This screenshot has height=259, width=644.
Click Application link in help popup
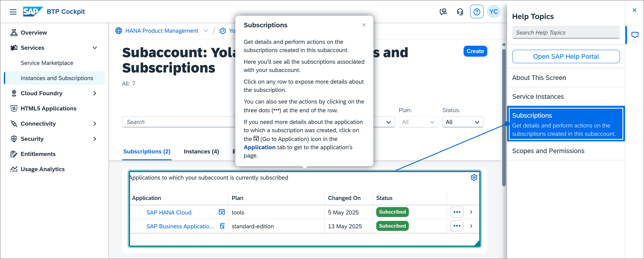coord(260,147)
